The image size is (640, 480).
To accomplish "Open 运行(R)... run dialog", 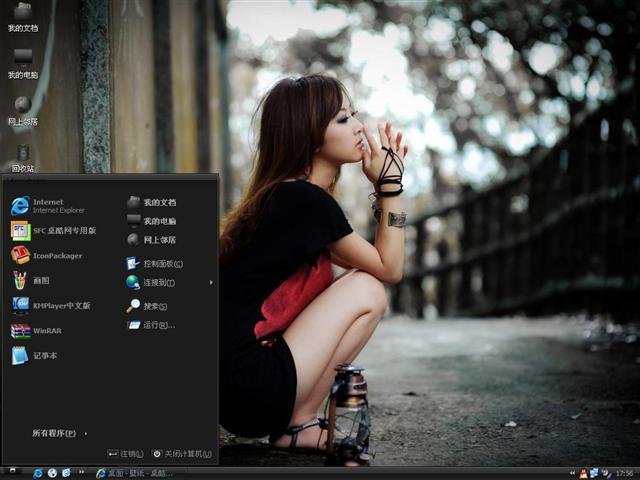I will pos(151,325).
